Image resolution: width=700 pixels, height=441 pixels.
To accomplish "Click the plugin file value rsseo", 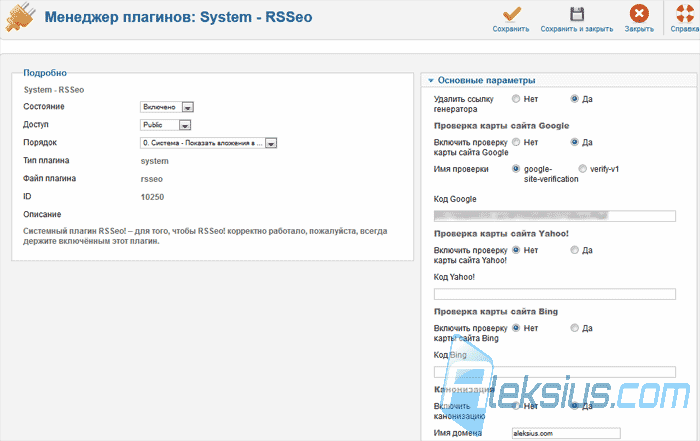I will click(152, 179).
